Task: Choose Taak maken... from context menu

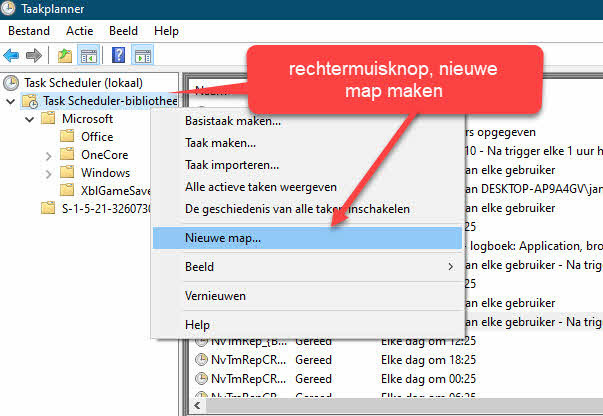Action: tap(307, 143)
